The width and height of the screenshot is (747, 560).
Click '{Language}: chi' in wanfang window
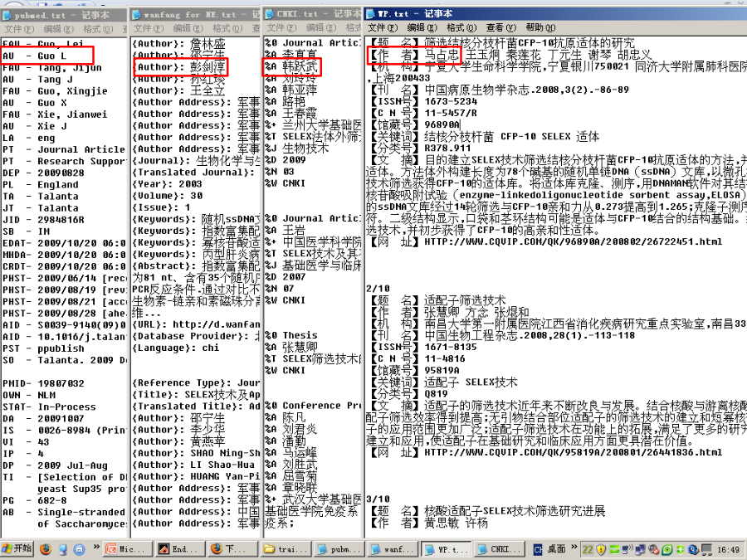176,348
